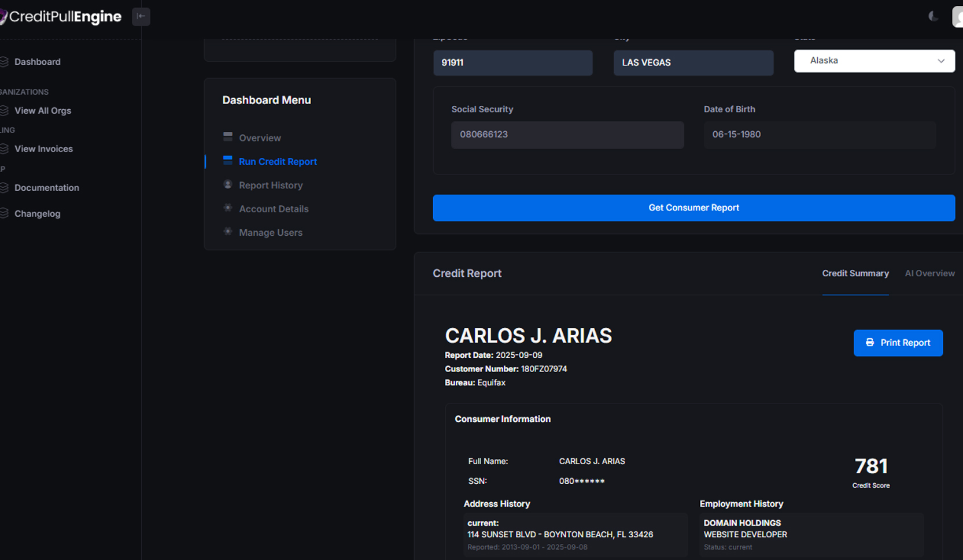Switch to the AI Overview tab
This screenshot has height=560, width=963.
click(x=929, y=273)
